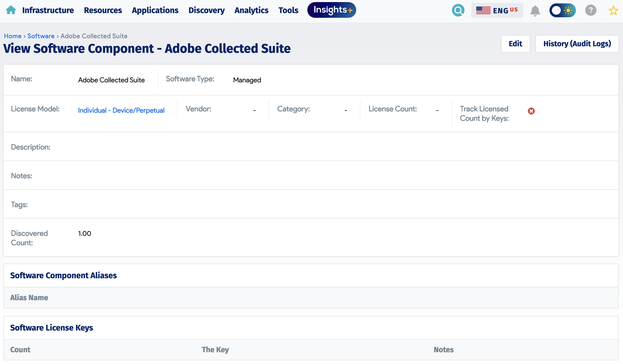Click the favorites star icon
The width and height of the screenshot is (623, 364).
[x=613, y=10]
